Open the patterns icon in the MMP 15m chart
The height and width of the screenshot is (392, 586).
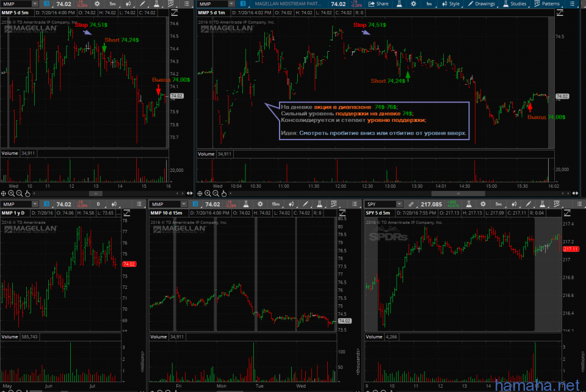pos(334,204)
